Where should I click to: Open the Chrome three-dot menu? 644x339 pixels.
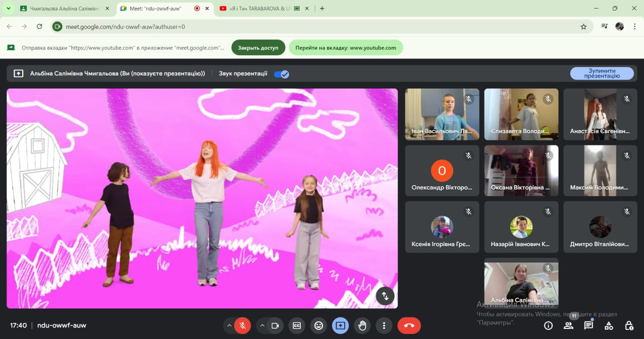(x=635, y=27)
